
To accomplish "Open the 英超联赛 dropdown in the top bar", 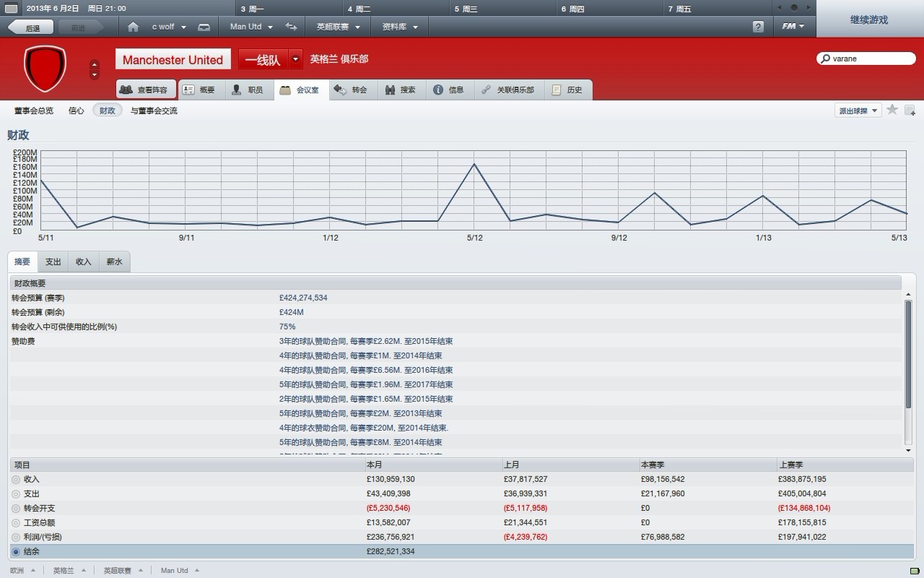I will pos(337,27).
